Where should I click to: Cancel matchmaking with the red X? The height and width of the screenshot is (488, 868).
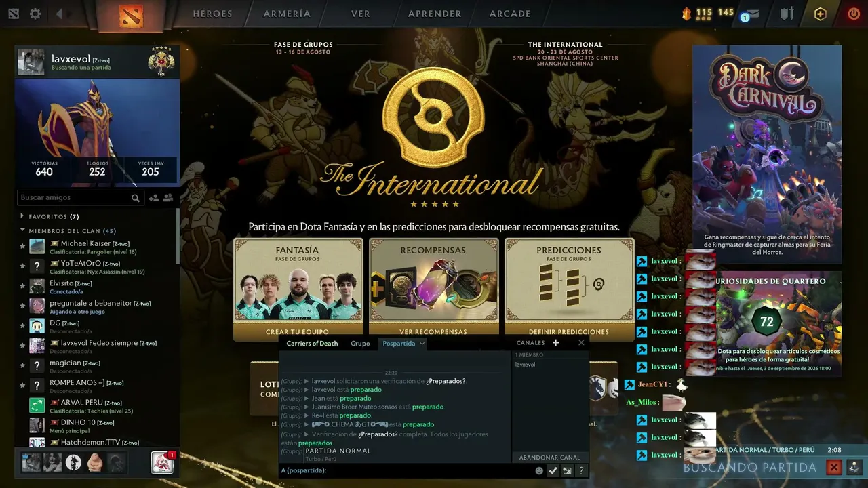pos(834,467)
